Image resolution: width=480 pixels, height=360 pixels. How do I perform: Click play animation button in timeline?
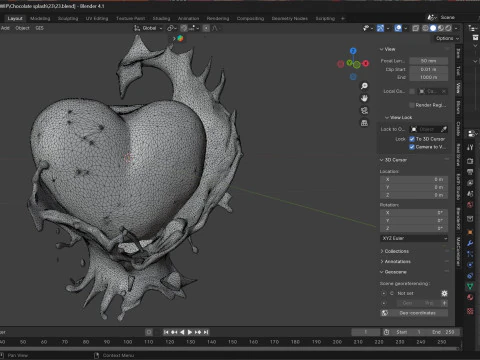(190, 332)
